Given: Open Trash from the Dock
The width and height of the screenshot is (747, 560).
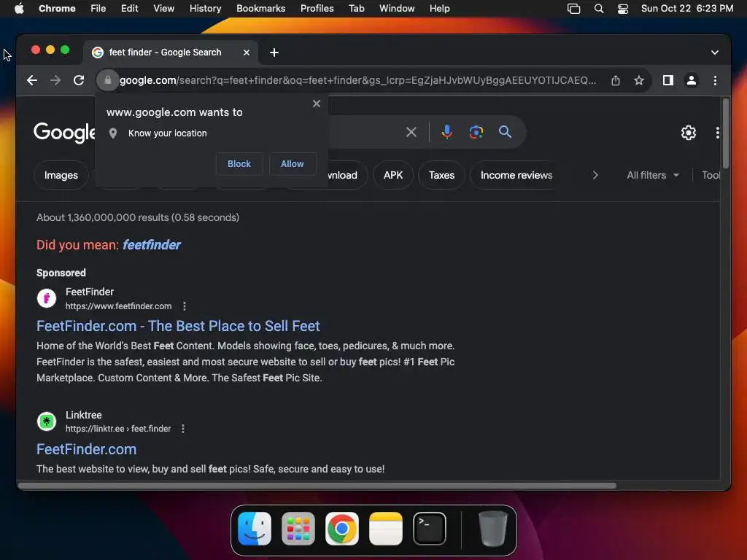Looking at the screenshot, I should point(492,529).
